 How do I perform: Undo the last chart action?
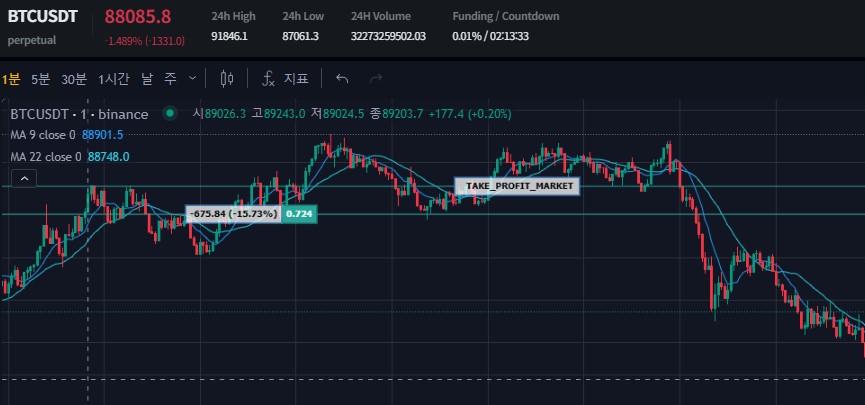[342, 79]
